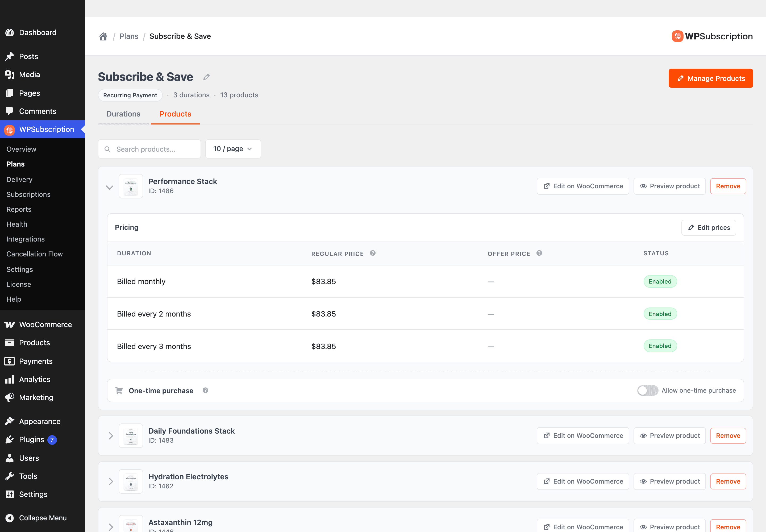
Task: Open Plugins in the sidebar
Action: pyautogui.click(x=43, y=440)
